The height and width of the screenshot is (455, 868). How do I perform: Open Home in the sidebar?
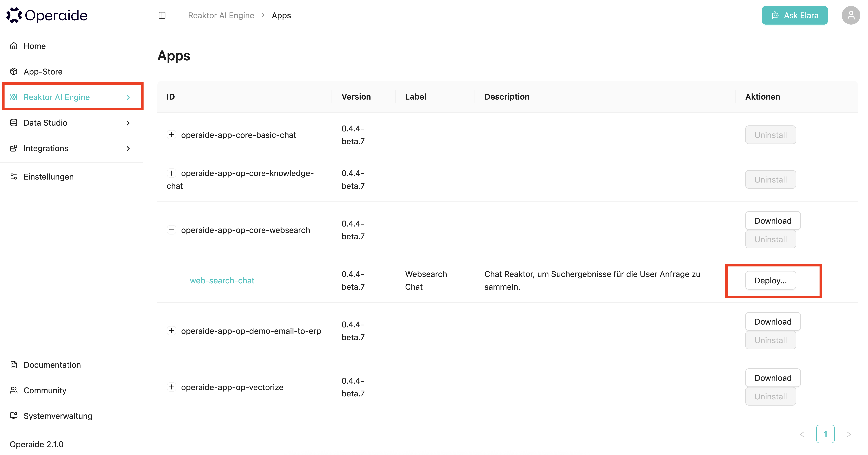(x=71, y=46)
